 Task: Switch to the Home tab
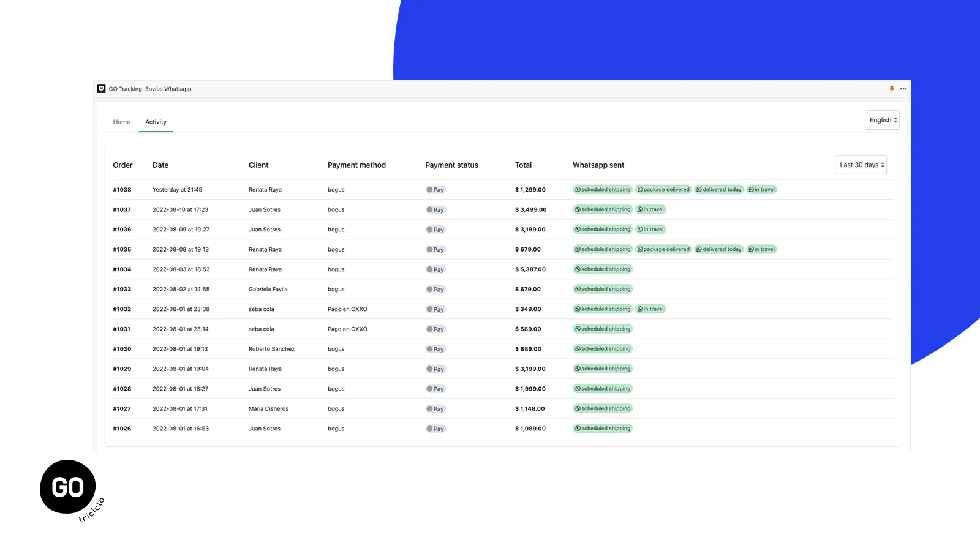click(x=121, y=122)
